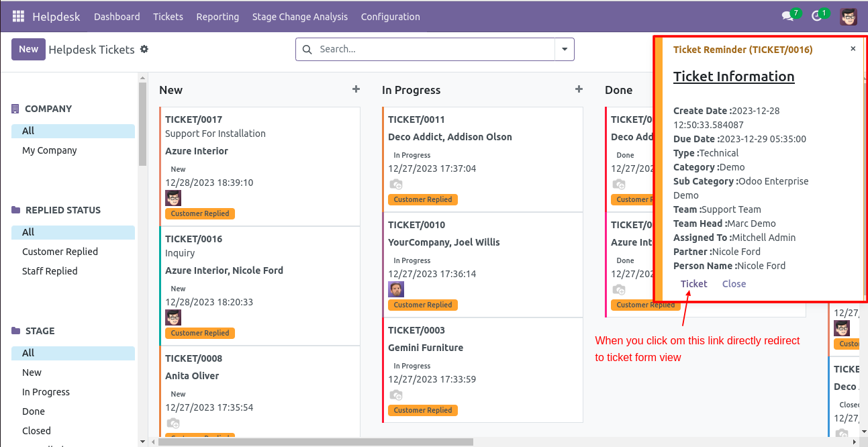
Task: Dismiss the Ticket Reminder popup with the ×
Action: click(853, 49)
